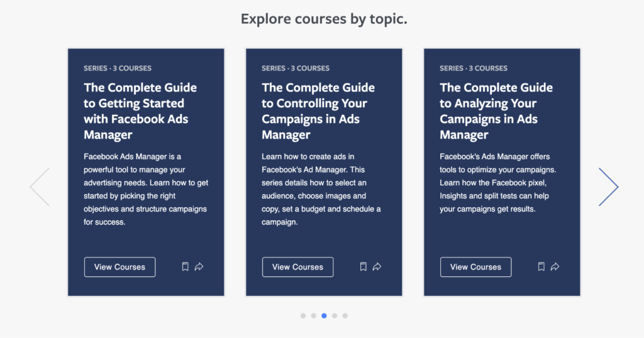Screen dimensions: 644x338
Task: Open the Analyzing Your Campaigns card title
Action: [496, 111]
